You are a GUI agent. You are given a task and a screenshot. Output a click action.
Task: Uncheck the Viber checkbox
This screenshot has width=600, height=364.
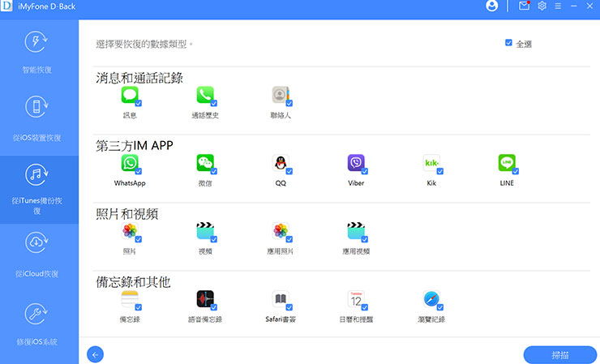[x=365, y=171]
